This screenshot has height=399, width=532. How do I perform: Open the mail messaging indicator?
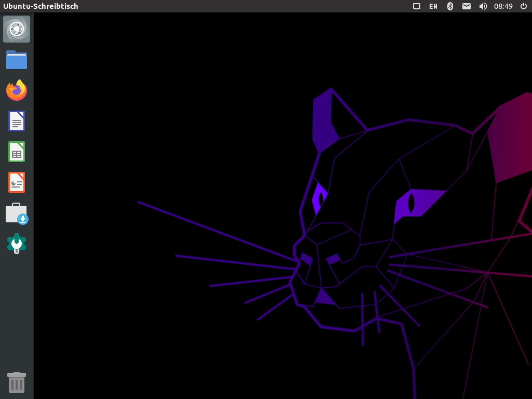(467, 6)
